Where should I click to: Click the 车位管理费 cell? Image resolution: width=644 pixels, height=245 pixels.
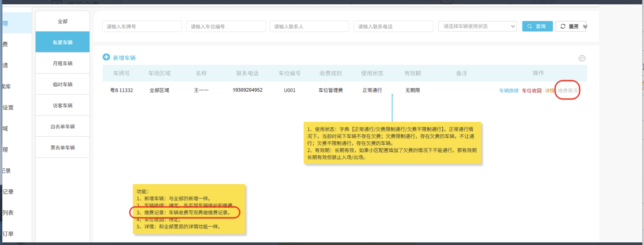331,90
